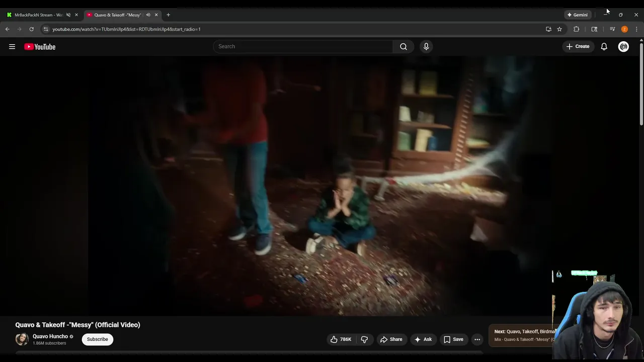Viewport: 644px width, 362px height.
Task: Click the Next: Quavo, Takeoff, Birdman card
Action: (522, 335)
